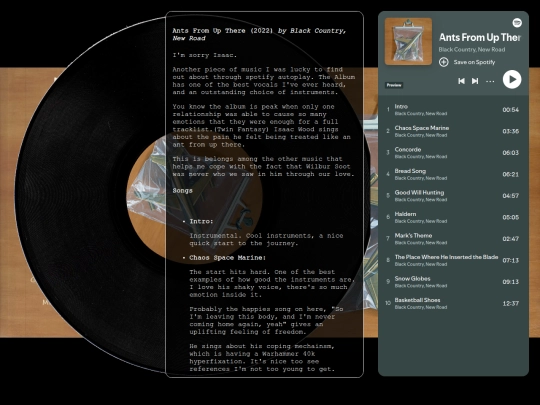Select track 7 Mark's Theme
The width and height of the screenshot is (540, 405).
click(453, 239)
